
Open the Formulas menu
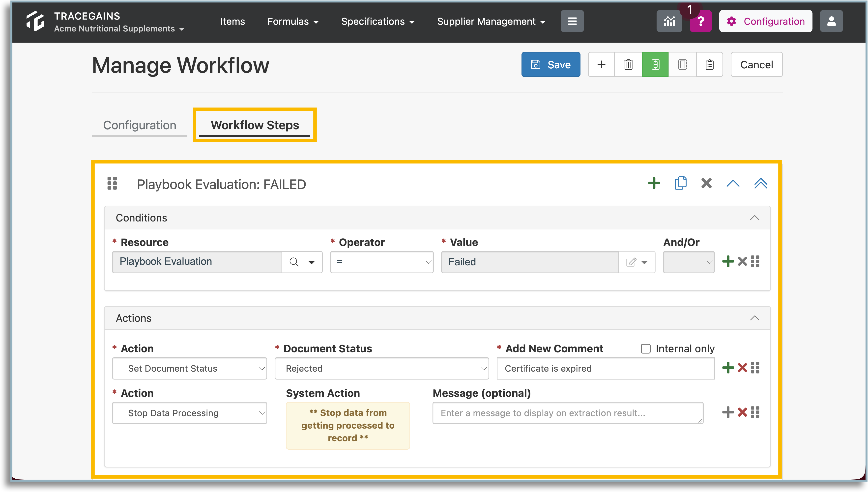point(293,21)
